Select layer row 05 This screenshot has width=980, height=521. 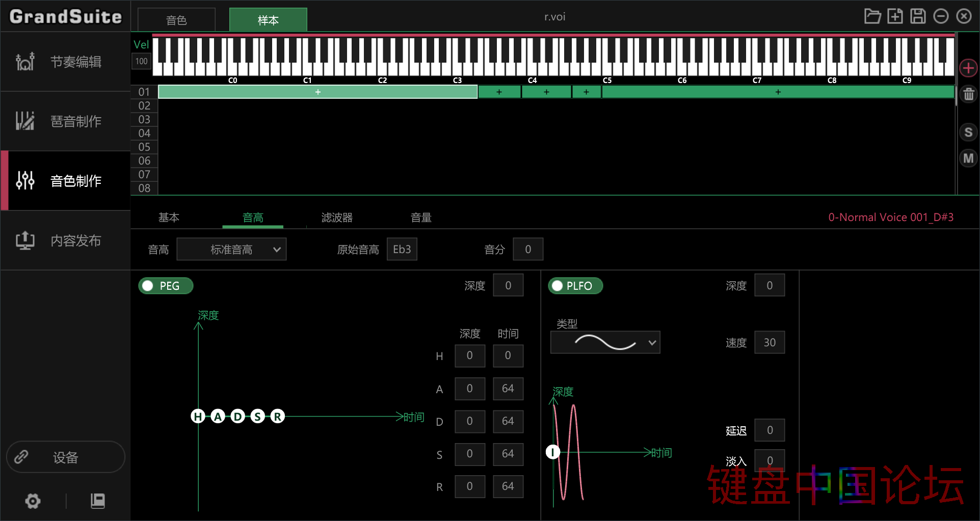144,147
